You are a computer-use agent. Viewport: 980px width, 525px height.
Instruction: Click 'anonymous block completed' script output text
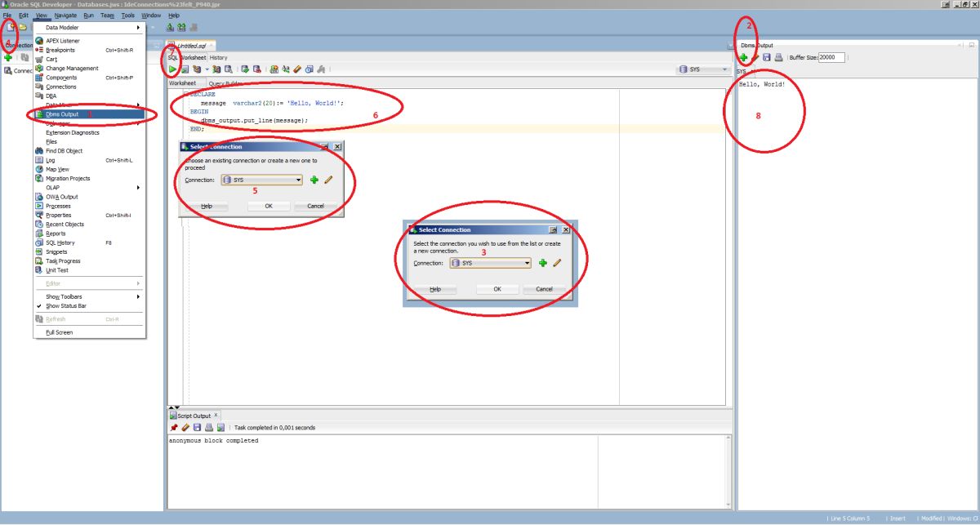(x=214, y=441)
